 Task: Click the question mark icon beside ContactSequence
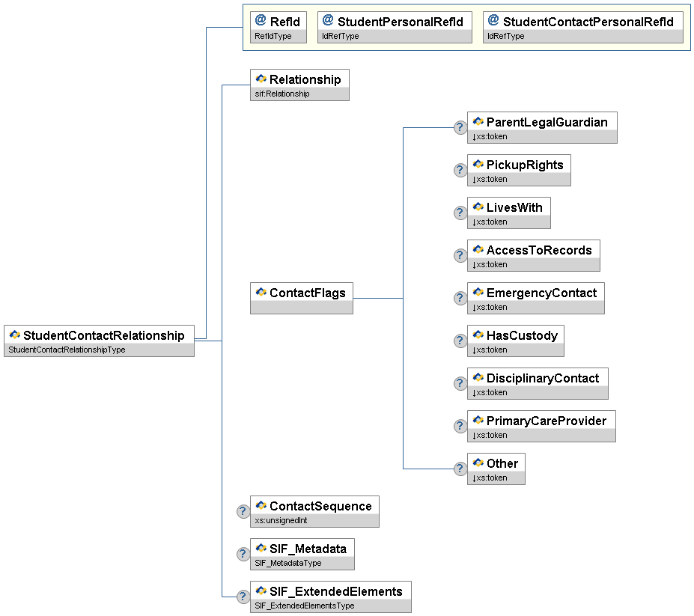coord(243,511)
